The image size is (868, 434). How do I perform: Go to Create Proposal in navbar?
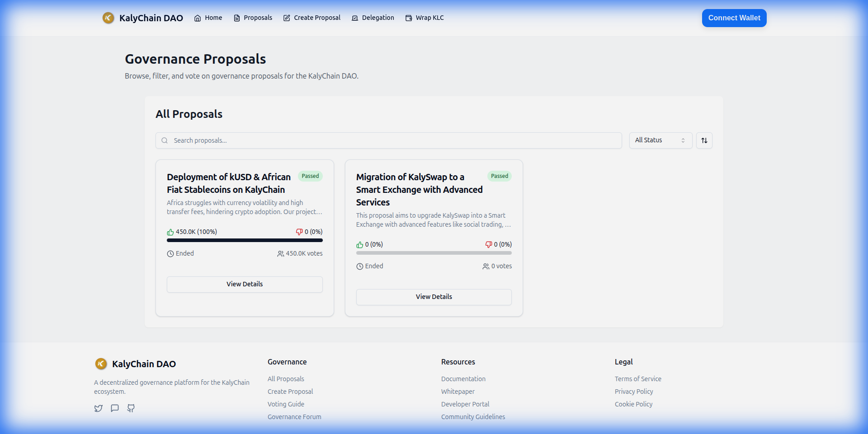click(x=312, y=18)
